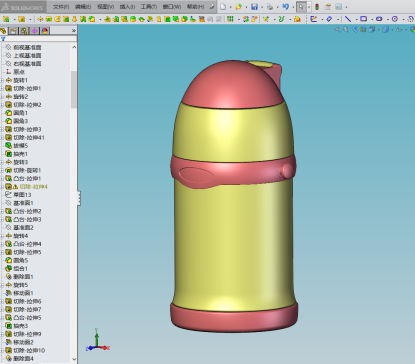The height and width of the screenshot is (364, 415).
Task: Select 原点 origin in tree
Action: (x=19, y=72)
